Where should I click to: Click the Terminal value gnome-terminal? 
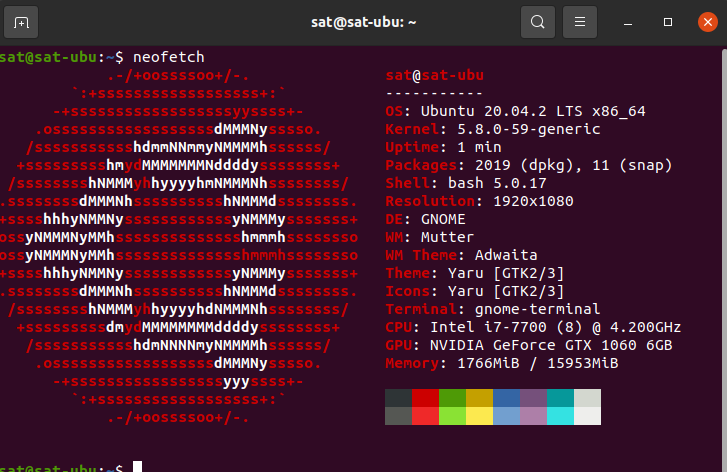pos(537,309)
